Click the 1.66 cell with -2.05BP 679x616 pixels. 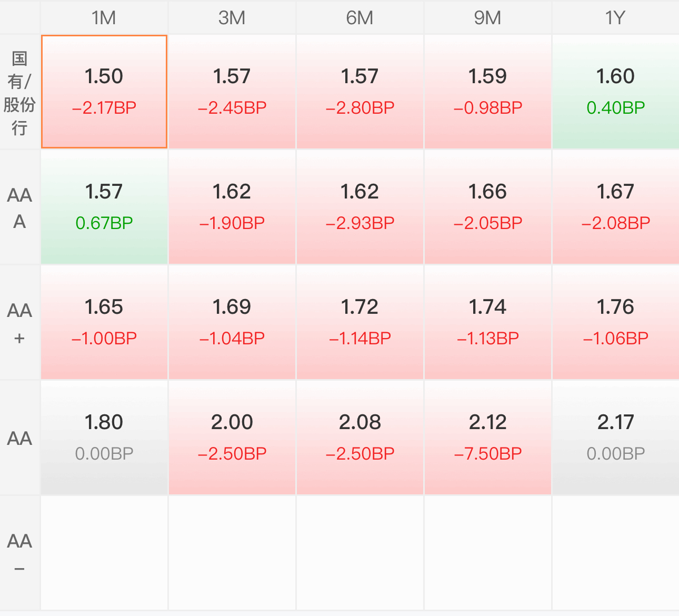[488, 207]
